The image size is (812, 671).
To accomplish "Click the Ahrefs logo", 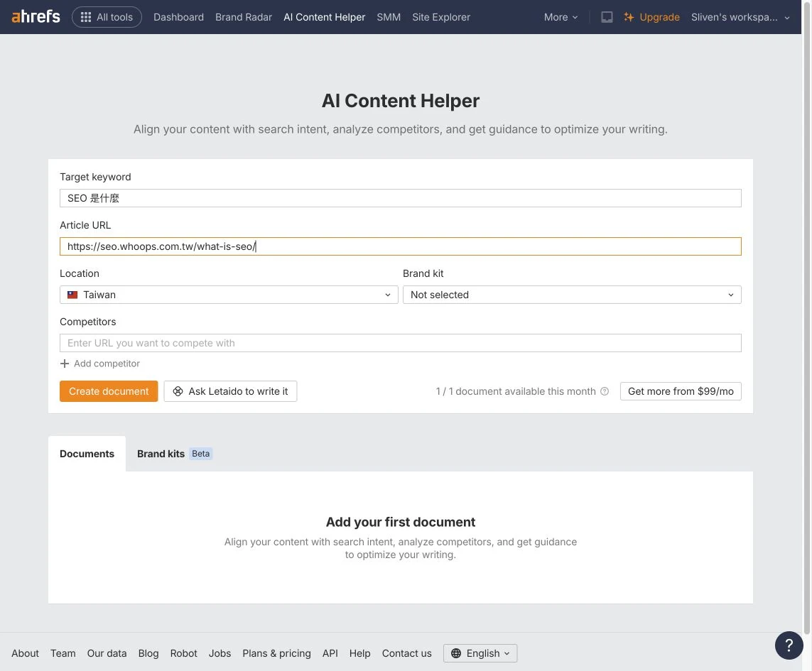I will pyautogui.click(x=36, y=16).
